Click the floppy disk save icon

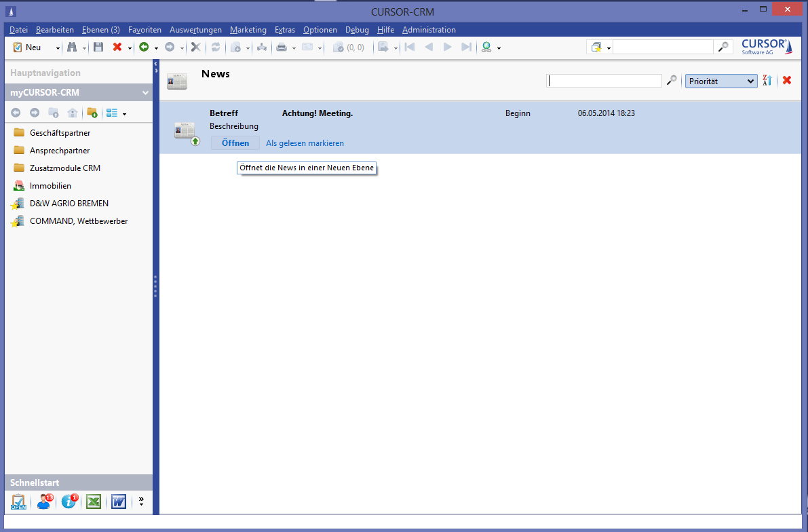[x=98, y=47]
